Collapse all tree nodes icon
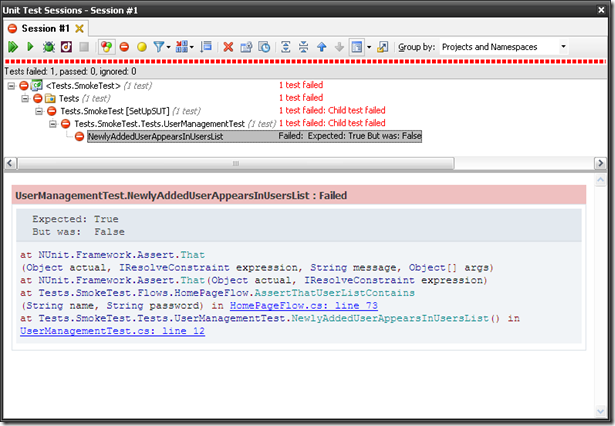 pos(304,47)
